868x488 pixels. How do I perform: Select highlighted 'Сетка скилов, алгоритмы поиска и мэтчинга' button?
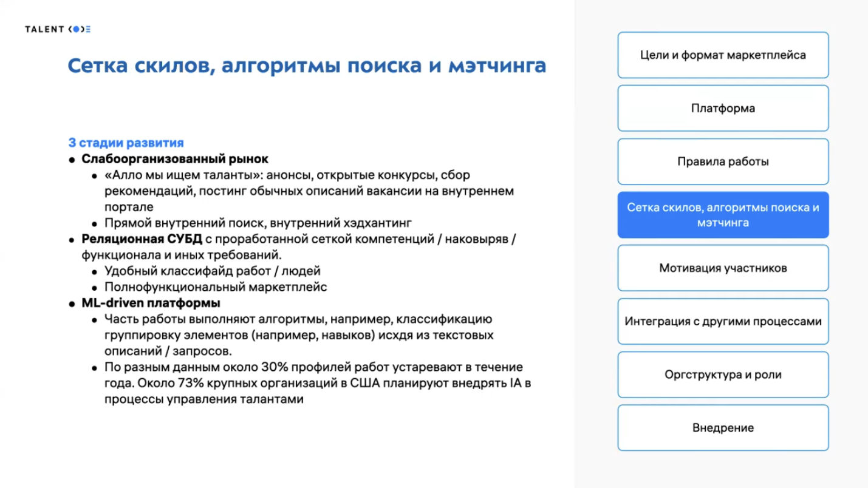pyautogui.click(x=723, y=215)
